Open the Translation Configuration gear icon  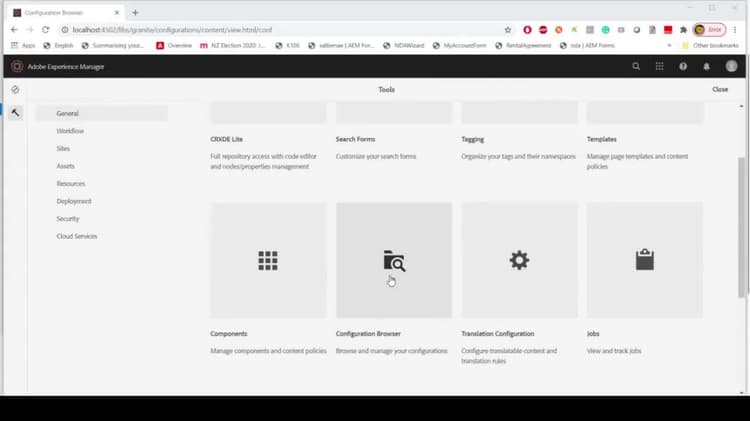coord(519,260)
